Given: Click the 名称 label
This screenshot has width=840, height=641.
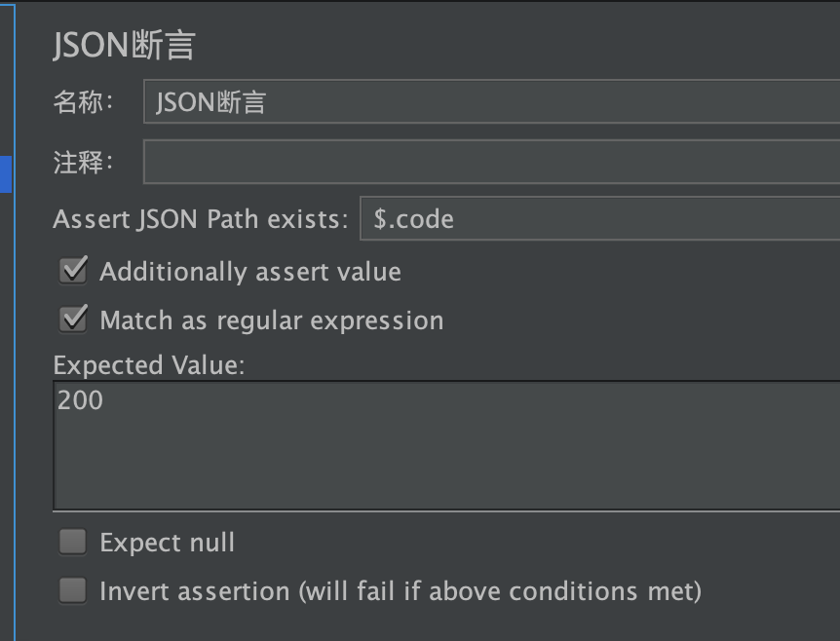Looking at the screenshot, I should click(83, 101).
